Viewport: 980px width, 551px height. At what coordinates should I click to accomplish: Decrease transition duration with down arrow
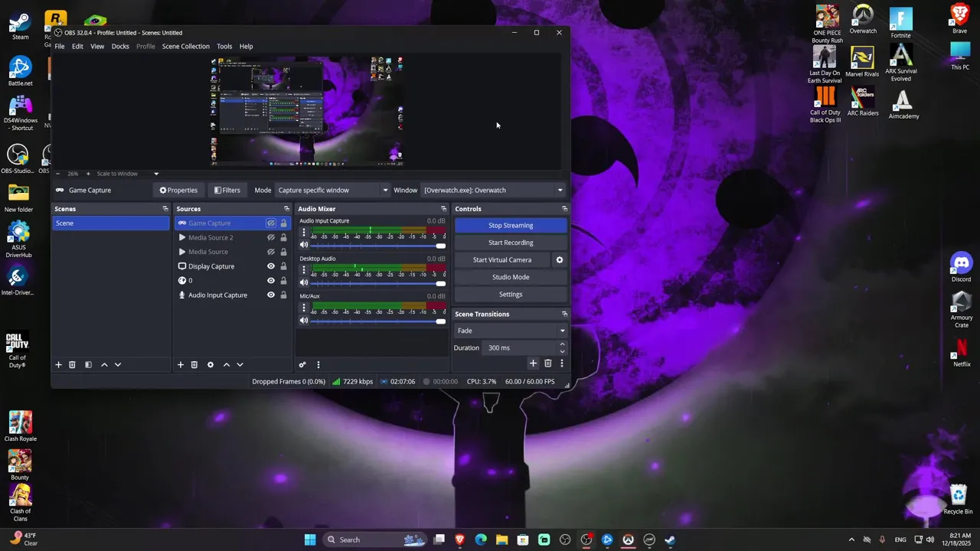pyautogui.click(x=562, y=351)
